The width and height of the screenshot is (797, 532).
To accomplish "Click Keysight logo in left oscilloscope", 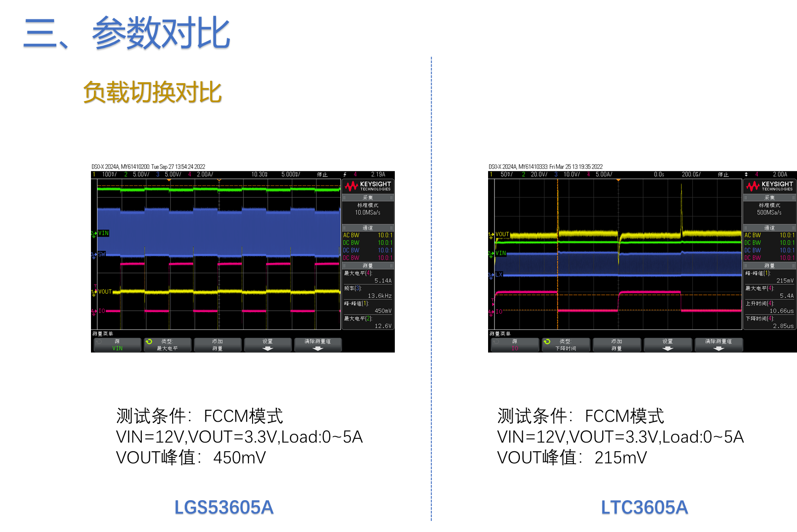I will [x=368, y=186].
